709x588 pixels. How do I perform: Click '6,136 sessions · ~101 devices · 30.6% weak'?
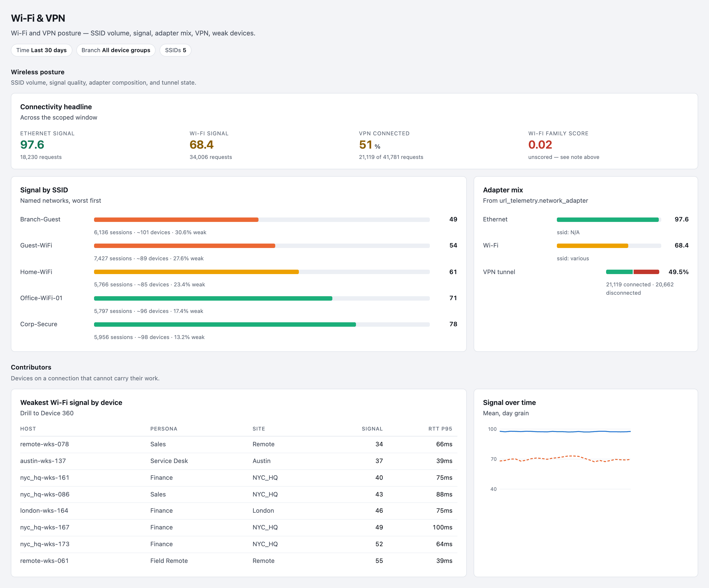click(x=150, y=232)
